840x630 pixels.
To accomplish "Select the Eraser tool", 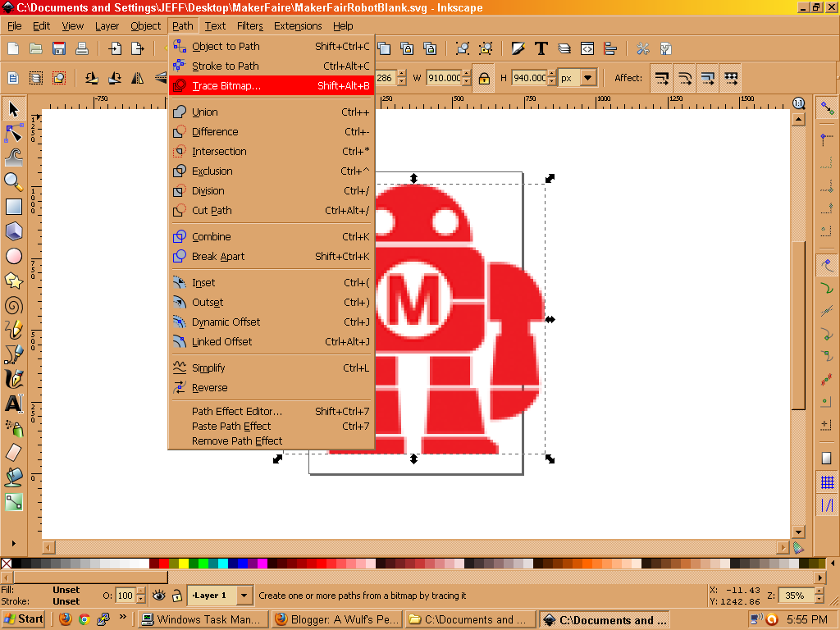I will (13, 452).
